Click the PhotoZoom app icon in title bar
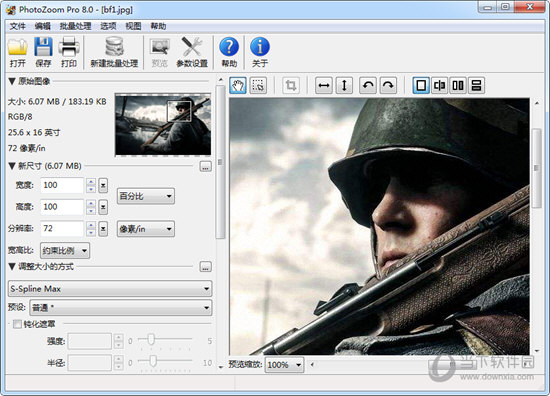 [11, 9]
